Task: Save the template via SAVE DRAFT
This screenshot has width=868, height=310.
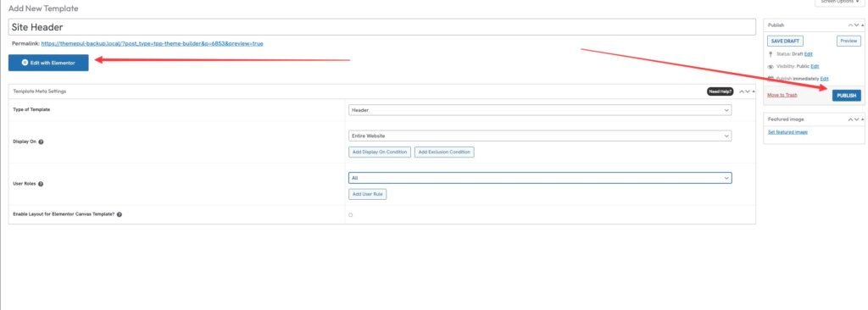Action: coord(785,41)
